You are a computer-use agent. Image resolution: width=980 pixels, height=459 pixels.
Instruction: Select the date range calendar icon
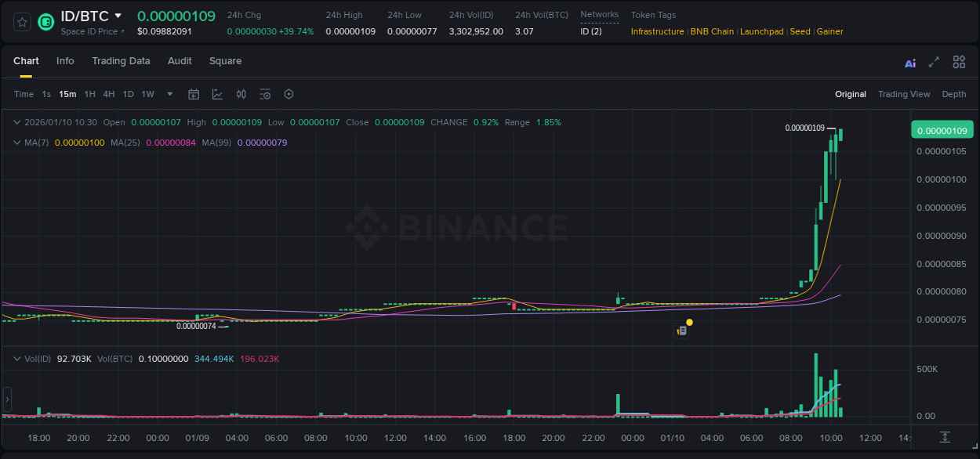pos(194,94)
